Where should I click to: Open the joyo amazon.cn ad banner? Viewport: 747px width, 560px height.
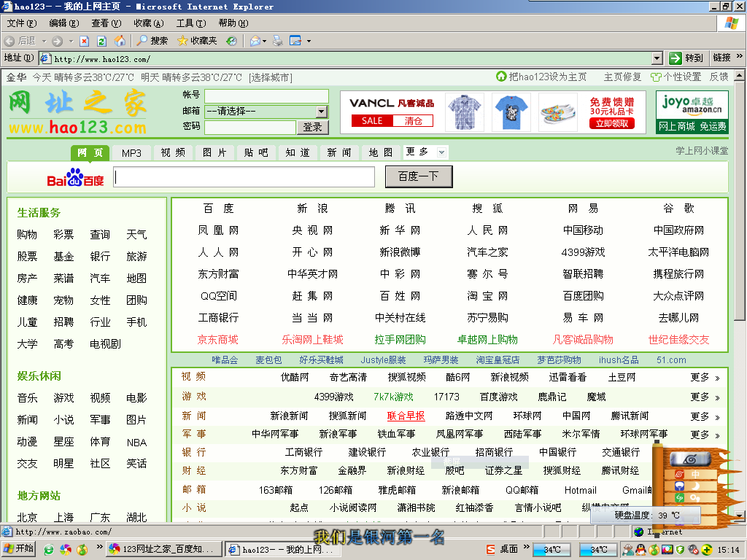pos(692,112)
